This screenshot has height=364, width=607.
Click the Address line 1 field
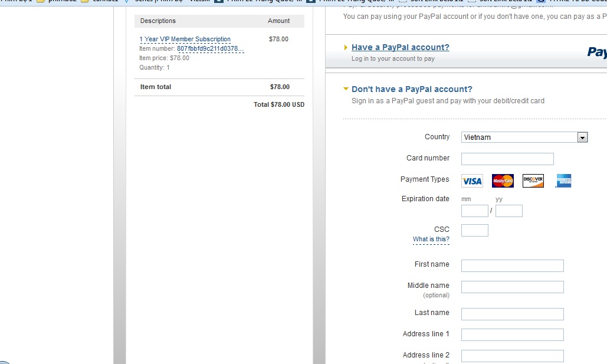(512, 335)
